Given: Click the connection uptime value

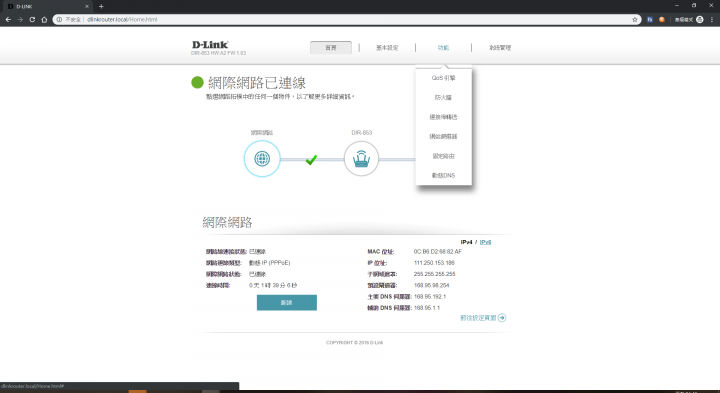Looking at the screenshot, I should (x=273, y=286).
